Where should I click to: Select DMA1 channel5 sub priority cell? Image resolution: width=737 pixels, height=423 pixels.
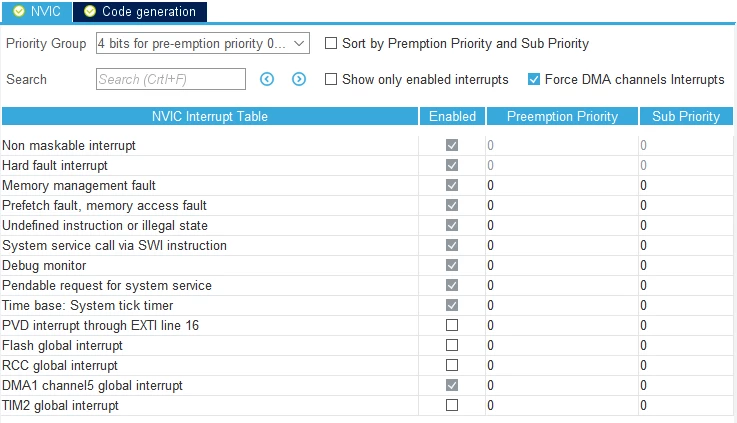(x=686, y=385)
